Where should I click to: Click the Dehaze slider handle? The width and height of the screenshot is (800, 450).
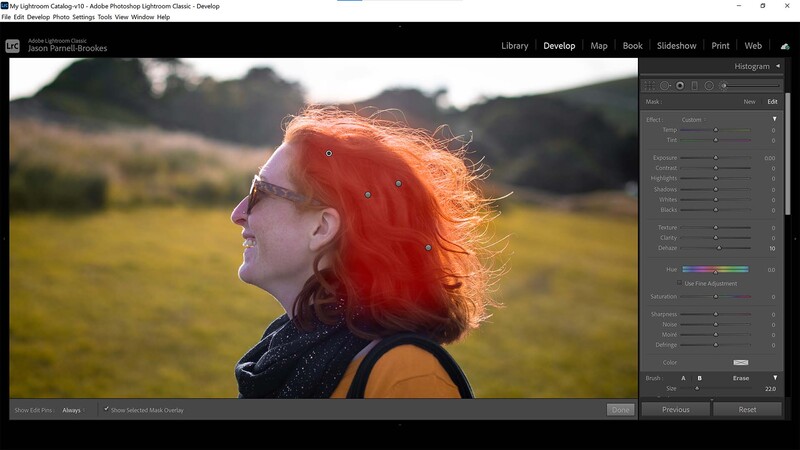[719, 248]
